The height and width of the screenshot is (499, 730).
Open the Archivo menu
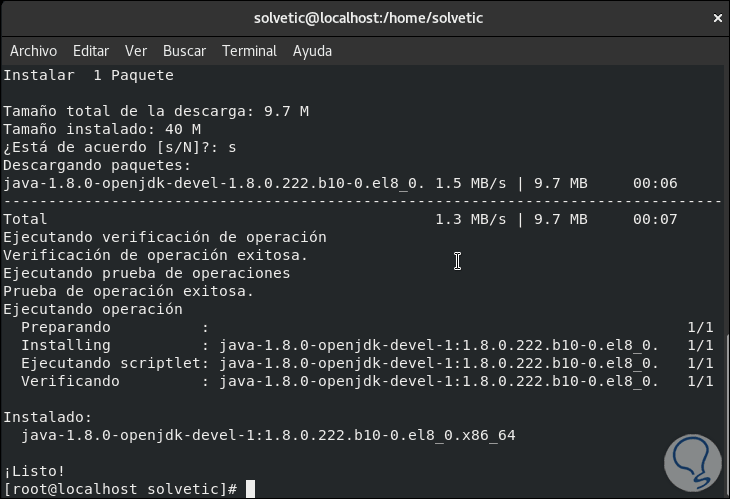tap(33, 51)
